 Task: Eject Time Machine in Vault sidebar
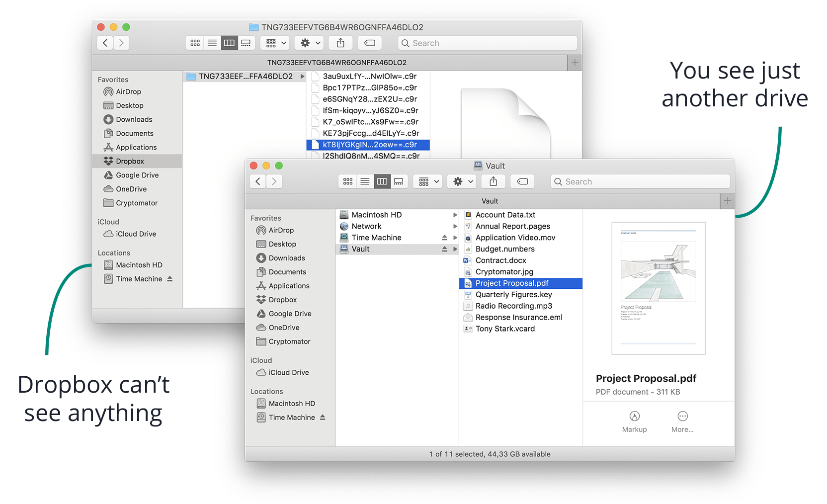pyautogui.click(x=323, y=418)
